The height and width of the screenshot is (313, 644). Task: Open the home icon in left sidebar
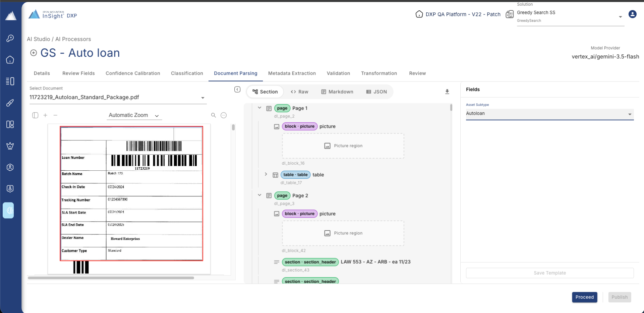tap(10, 60)
